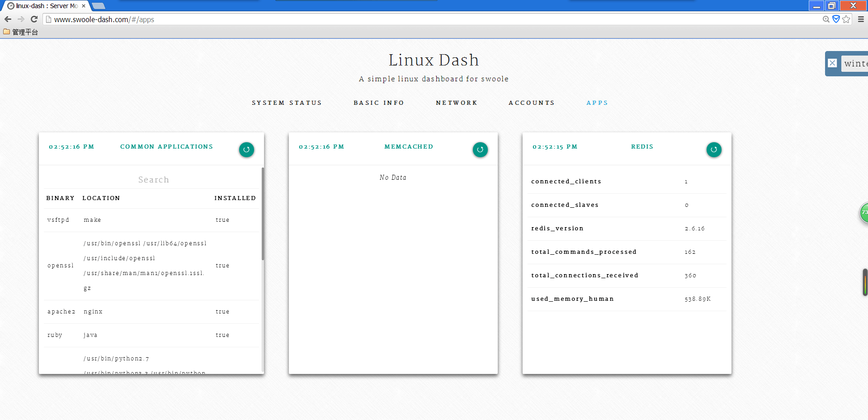Screen dimensions: 868x420
Task: Click the shield icon in the address bar
Action: pyautogui.click(x=835, y=19)
